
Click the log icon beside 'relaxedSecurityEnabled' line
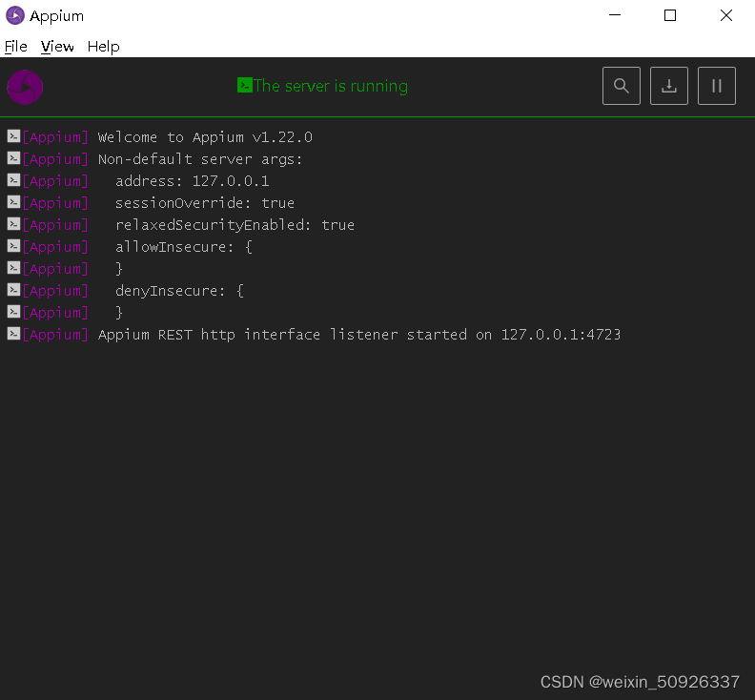tap(13, 224)
